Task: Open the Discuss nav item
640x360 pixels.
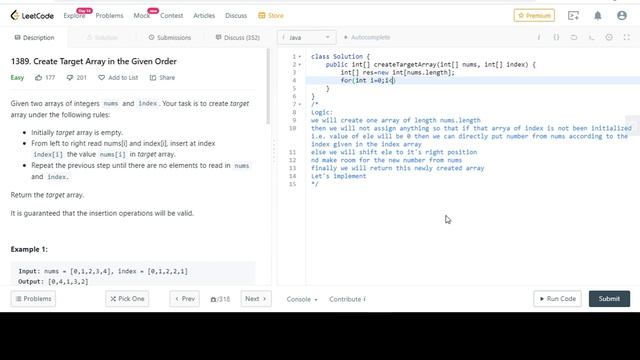Action: 236,16
